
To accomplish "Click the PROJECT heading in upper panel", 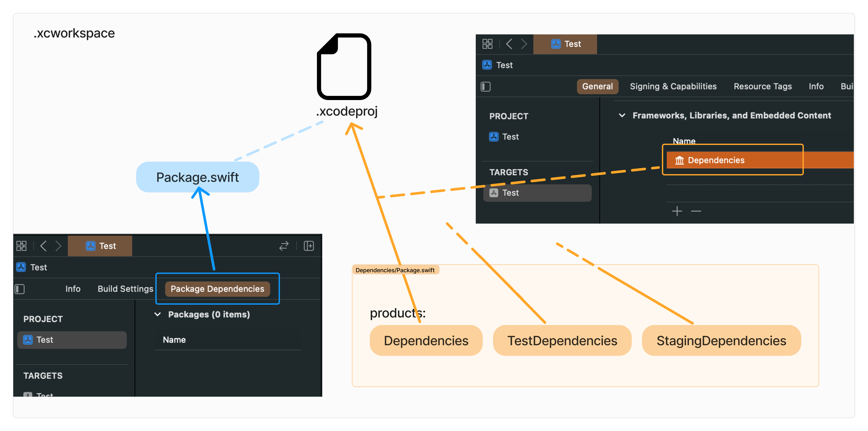I will coord(509,116).
